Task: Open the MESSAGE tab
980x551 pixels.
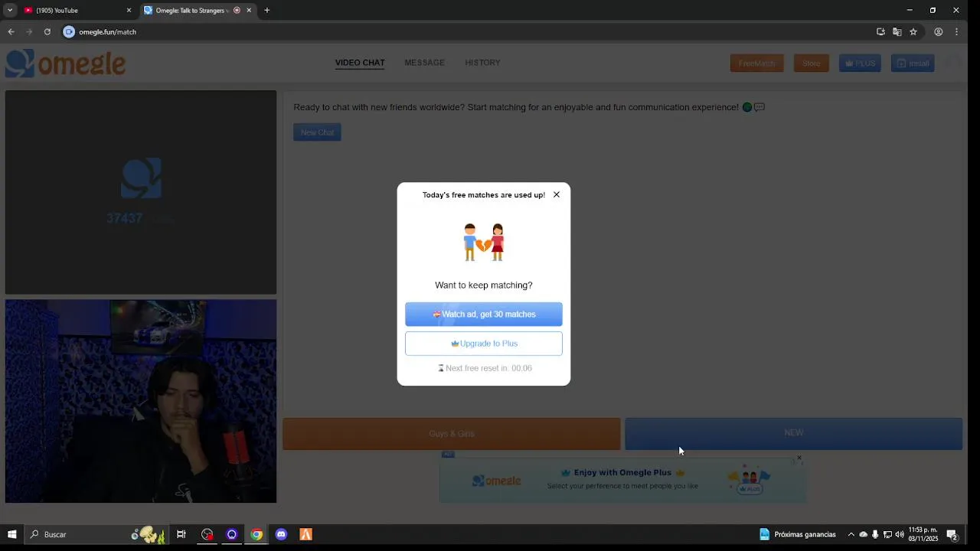Action: [x=425, y=63]
